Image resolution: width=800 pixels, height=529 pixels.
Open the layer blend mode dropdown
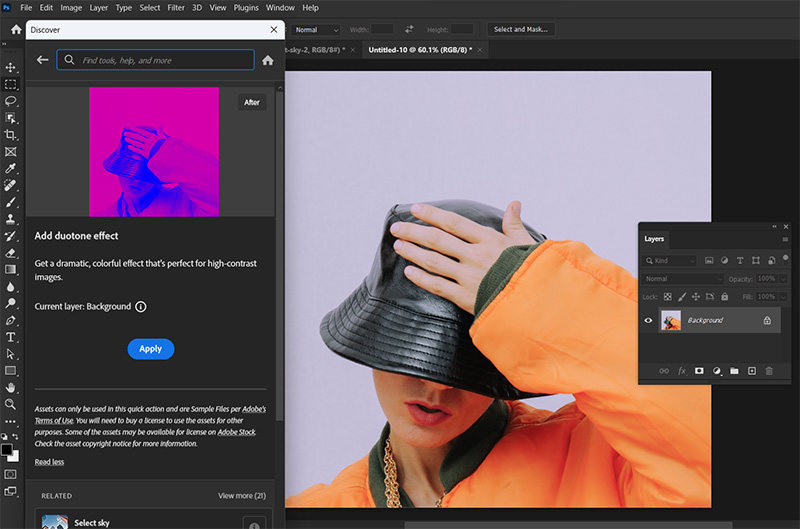[x=683, y=279]
